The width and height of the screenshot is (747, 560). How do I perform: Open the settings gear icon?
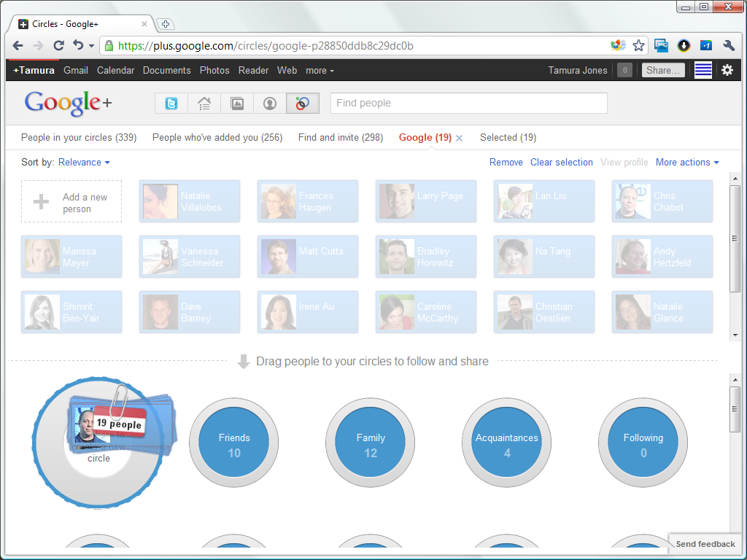(727, 70)
